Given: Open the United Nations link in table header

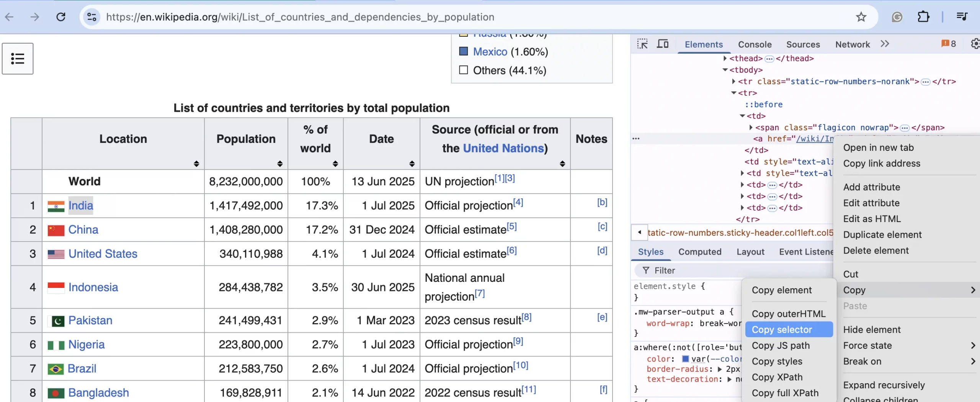Looking at the screenshot, I should pyautogui.click(x=503, y=148).
